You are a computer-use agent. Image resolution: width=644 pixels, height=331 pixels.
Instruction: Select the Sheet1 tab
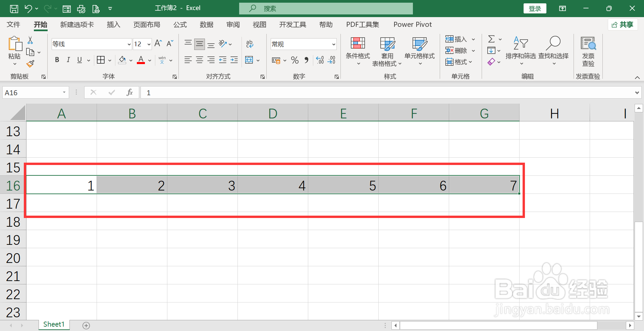(x=54, y=324)
